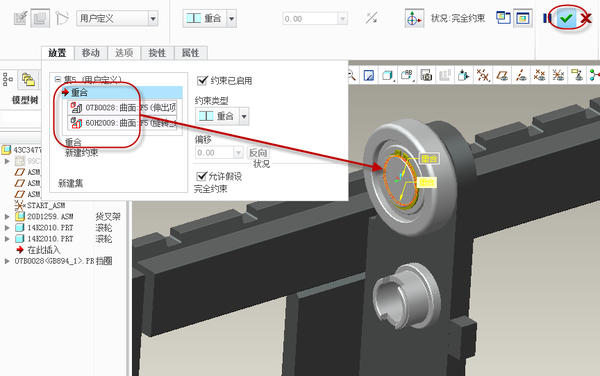Switch to the 挠性 tab

coord(157,53)
